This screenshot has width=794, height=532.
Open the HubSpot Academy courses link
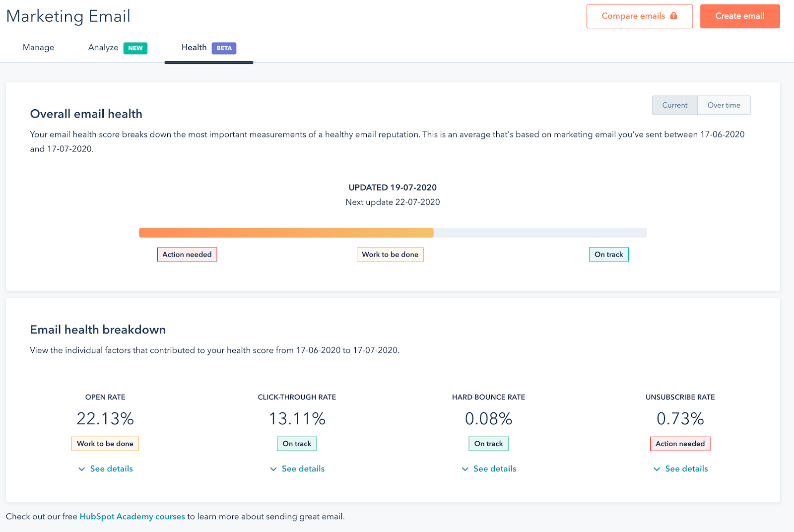point(132,517)
